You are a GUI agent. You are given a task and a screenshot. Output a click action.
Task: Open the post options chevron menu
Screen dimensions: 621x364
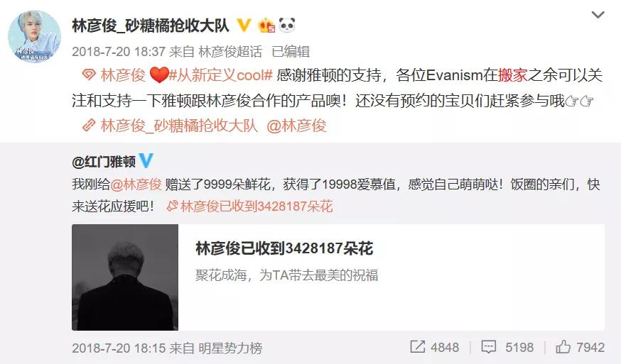598,15
